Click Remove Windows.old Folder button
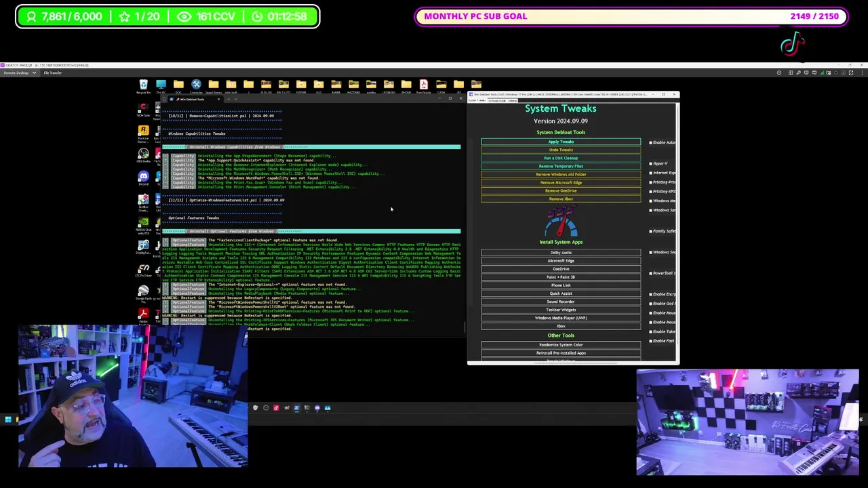 point(561,174)
